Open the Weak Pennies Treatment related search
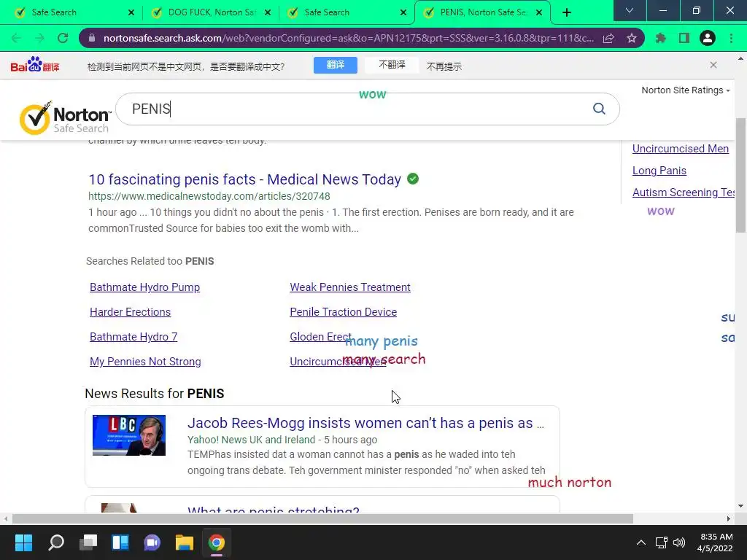 pyautogui.click(x=350, y=287)
